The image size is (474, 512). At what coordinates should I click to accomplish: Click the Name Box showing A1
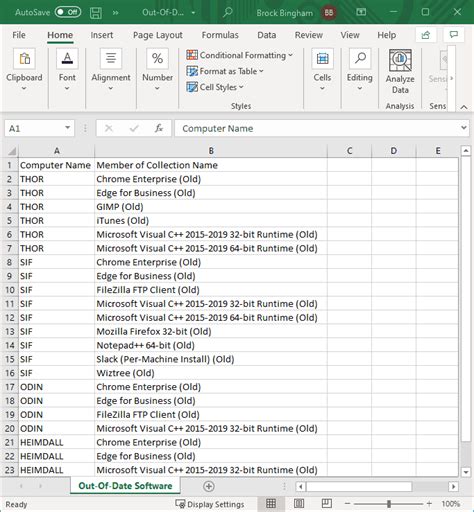click(x=34, y=129)
